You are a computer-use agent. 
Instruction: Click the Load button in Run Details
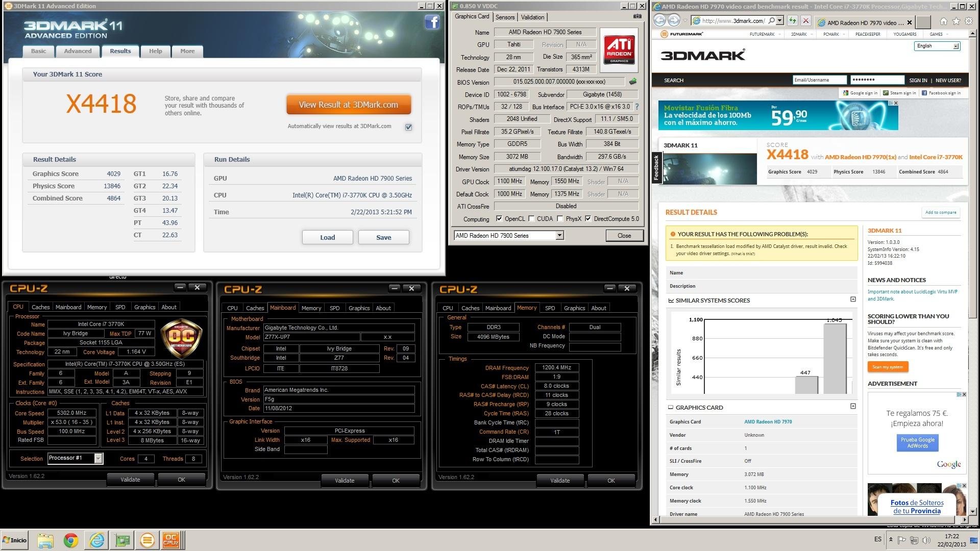point(327,237)
